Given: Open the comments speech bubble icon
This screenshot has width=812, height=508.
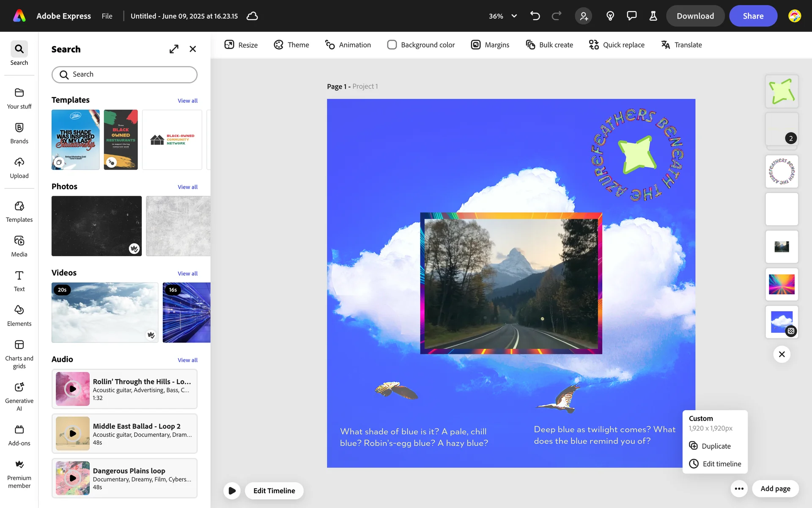Looking at the screenshot, I should click(631, 16).
